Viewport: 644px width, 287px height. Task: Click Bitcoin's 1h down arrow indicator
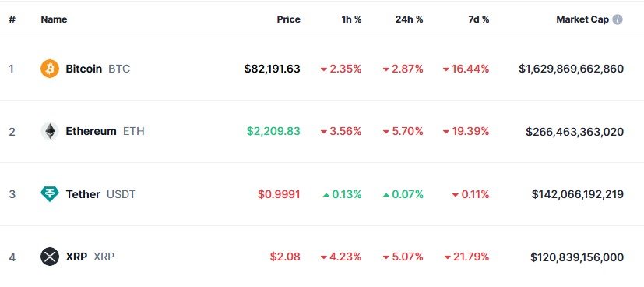324,69
